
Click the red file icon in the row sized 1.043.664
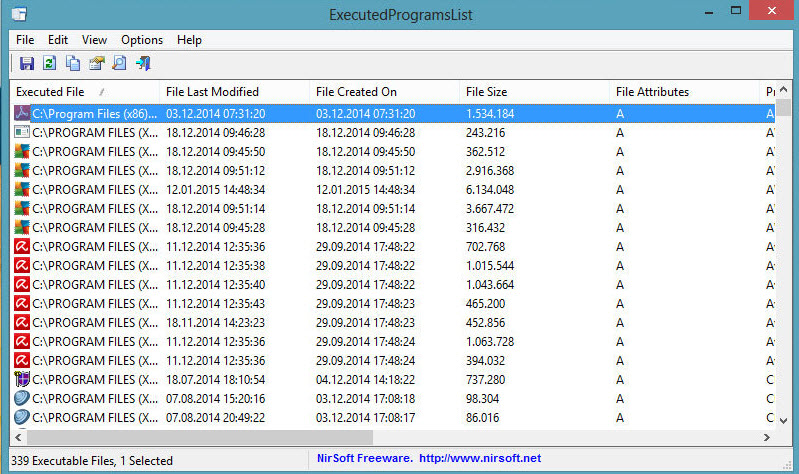[22, 284]
